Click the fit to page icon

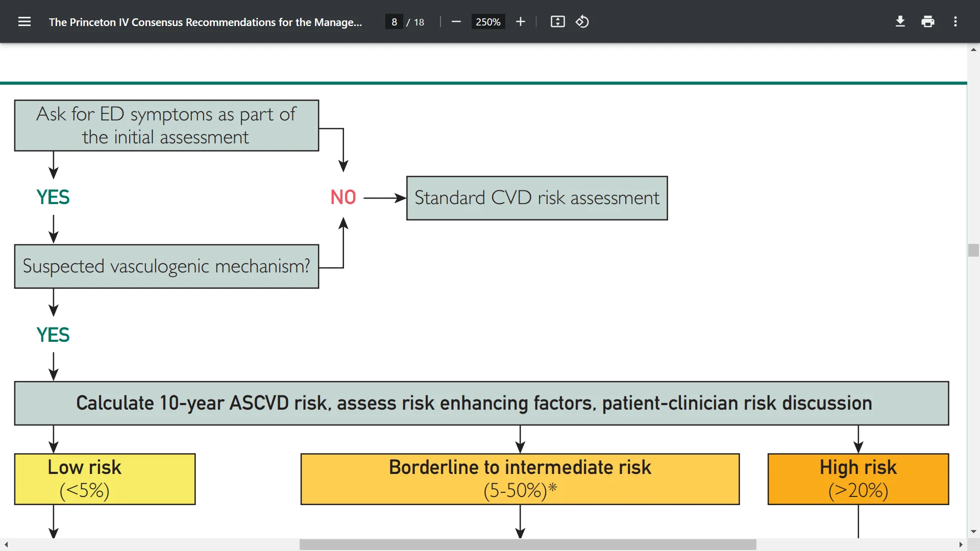pos(557,22)
